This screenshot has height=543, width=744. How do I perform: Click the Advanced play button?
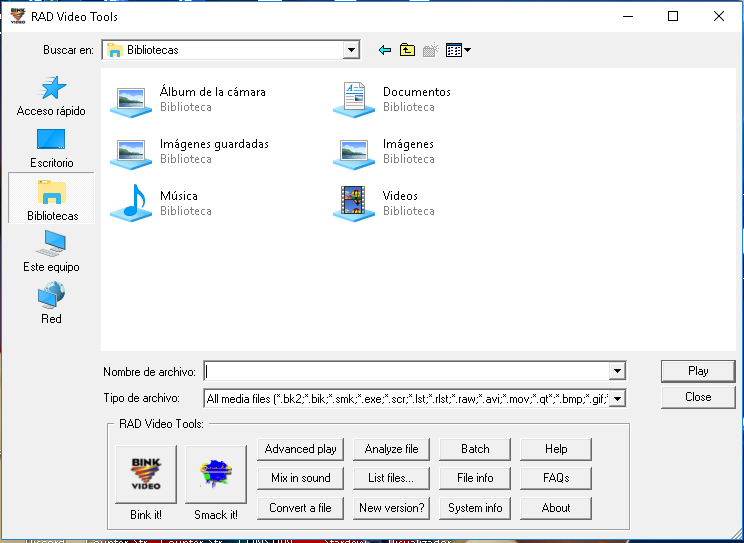pyautogui.click(x=300, y=449)
